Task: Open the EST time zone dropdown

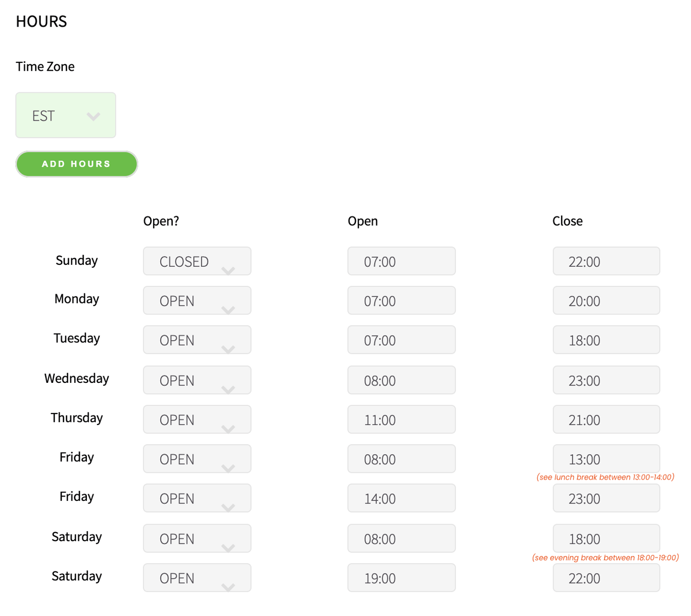Action: point(66,115)
